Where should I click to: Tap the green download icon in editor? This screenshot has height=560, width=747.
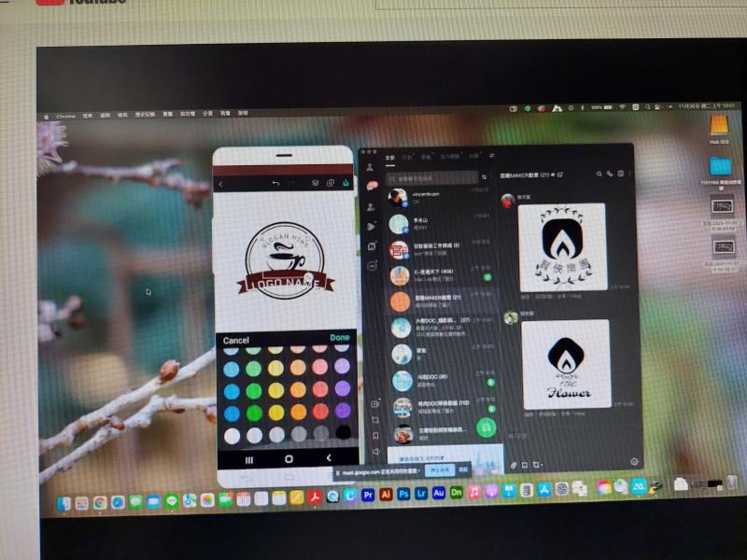(x=346, y=183)
